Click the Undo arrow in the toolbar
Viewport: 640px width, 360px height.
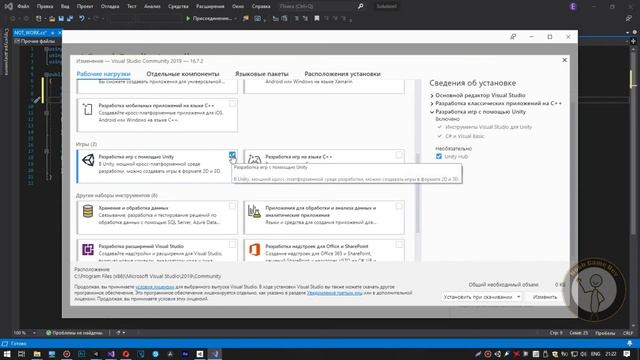point(82,18)
